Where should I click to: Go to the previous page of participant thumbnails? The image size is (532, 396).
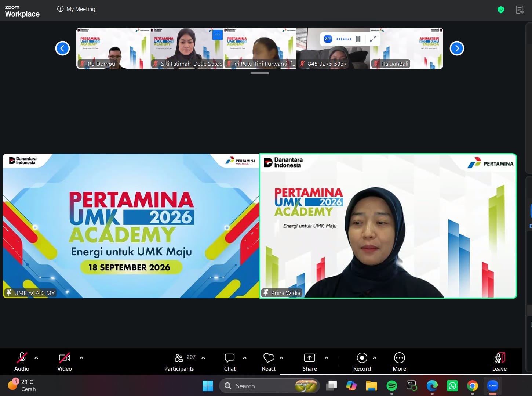(62, 48)
